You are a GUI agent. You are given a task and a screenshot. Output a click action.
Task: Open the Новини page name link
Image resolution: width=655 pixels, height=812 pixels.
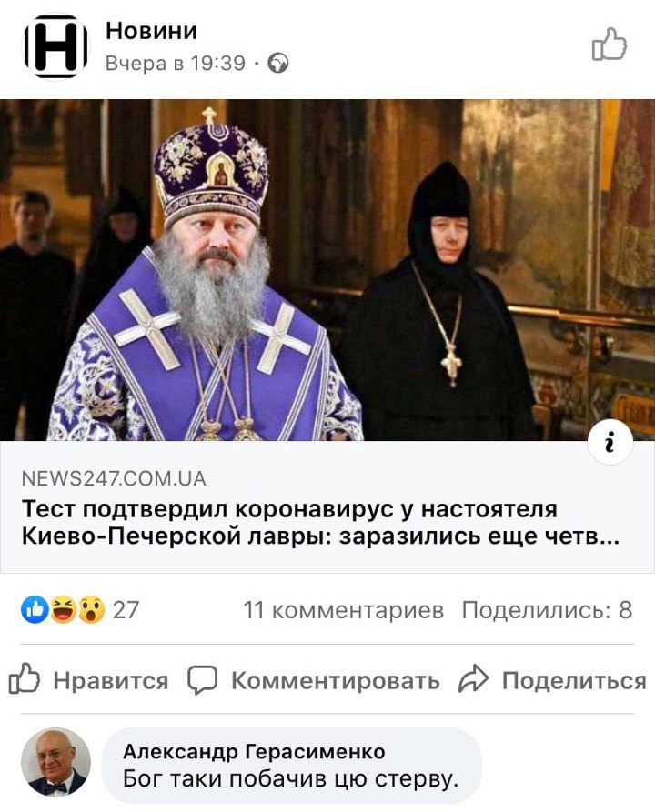click(151, 31)
